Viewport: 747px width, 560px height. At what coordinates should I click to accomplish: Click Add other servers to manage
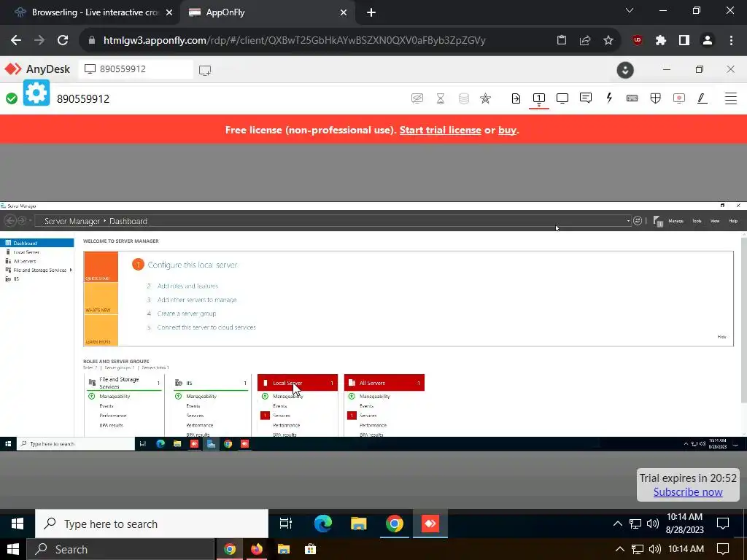[197, 300]
